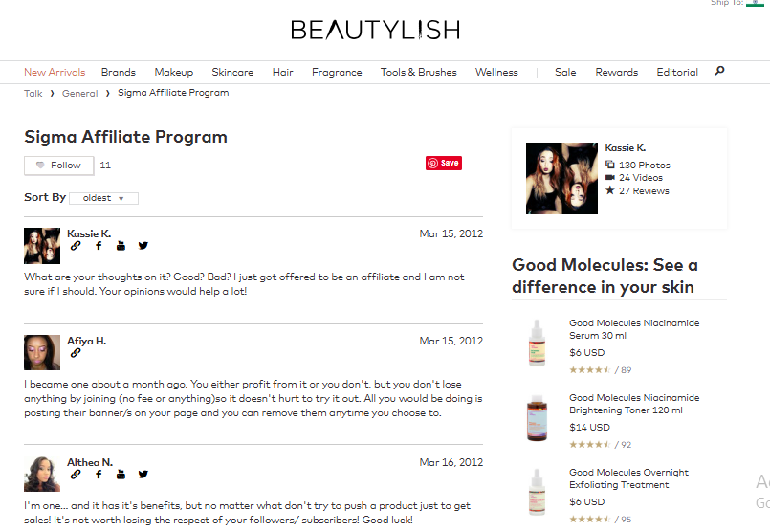The width and height of the screenshot is (770, 532).
Task: Click the Good Molecules Niacinamide Serum thumbnail
Action: point(537,342)
